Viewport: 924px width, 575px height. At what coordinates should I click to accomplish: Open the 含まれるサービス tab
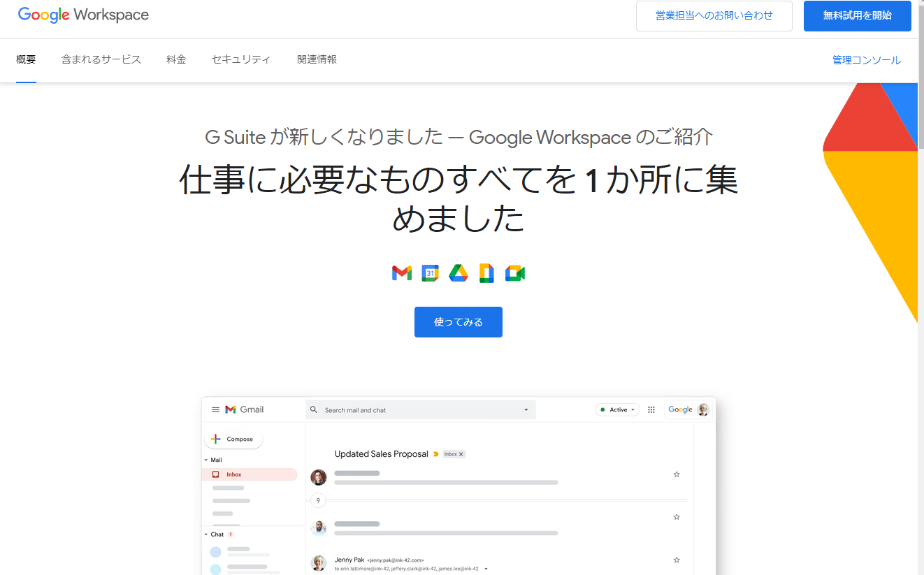[101, 59]
